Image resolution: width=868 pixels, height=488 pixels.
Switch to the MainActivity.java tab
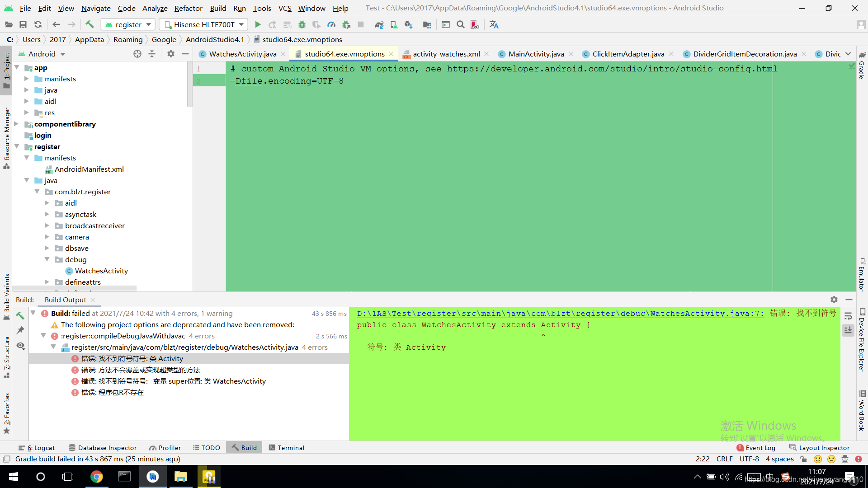point(536,54)
